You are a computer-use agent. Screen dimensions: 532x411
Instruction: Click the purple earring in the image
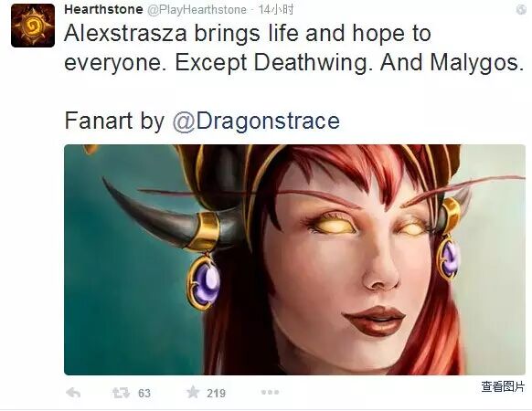coord(204,282)
